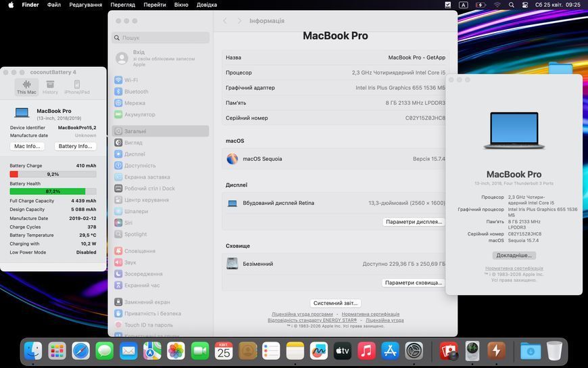Open Notes app in Dock
The image size is (588, 368).
(295, 350)
